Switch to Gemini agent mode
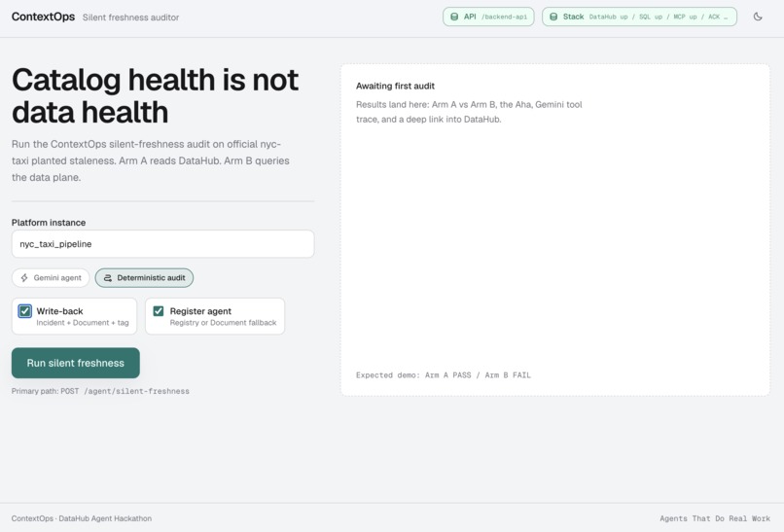 (51, 277)
